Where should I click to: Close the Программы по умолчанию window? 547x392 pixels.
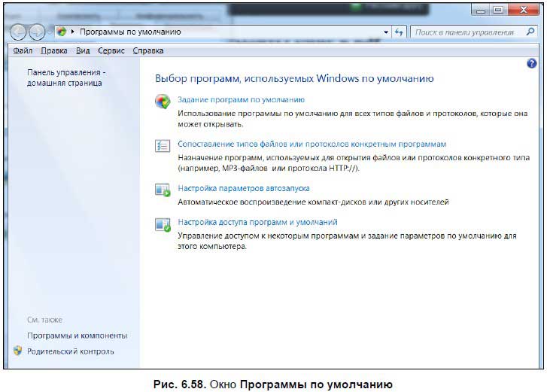tap(523, 10)
